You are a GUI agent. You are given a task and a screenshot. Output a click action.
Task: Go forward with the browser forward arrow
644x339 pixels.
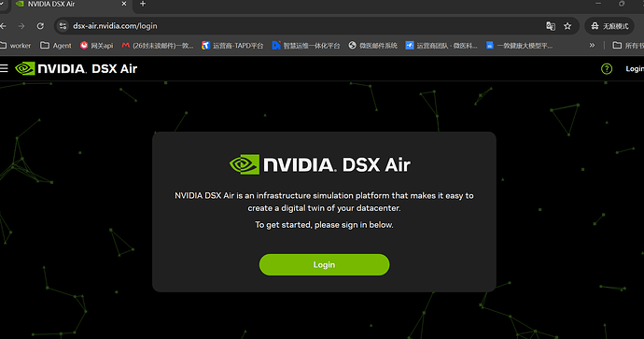coord(21,26)
